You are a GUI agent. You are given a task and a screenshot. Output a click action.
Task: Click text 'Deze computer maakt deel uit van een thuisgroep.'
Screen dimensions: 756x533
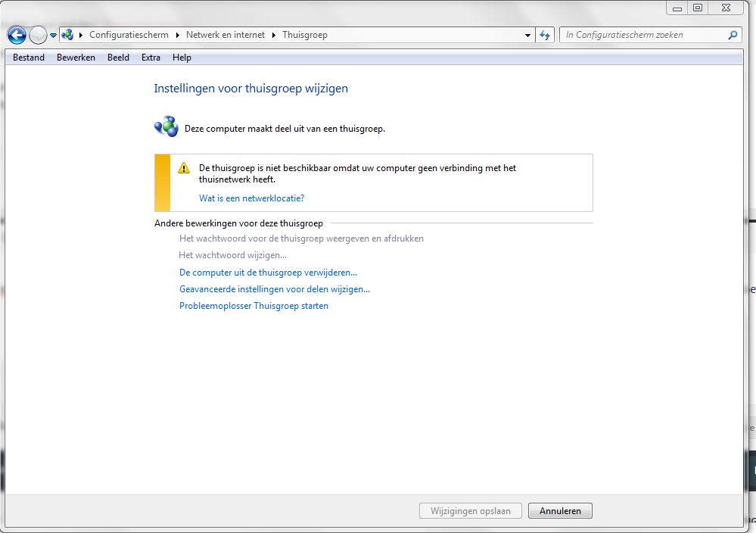tap(285, 129)
